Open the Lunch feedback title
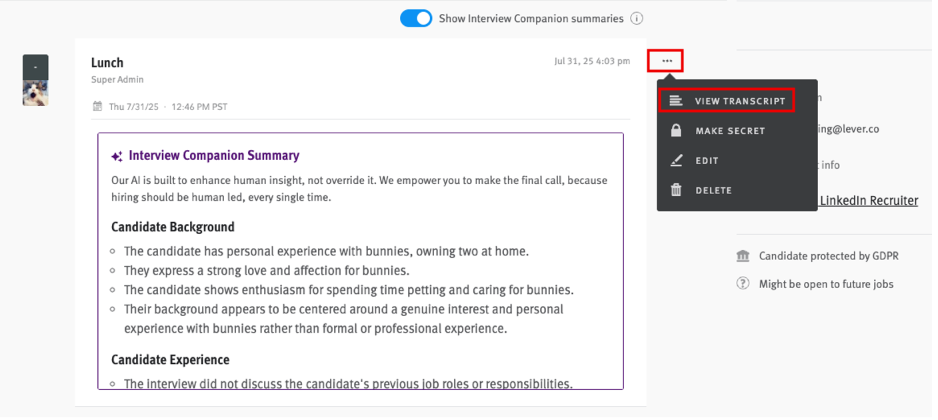Image resolution: width=938 pixels, height=420 pixels. [x=107, y=63]
